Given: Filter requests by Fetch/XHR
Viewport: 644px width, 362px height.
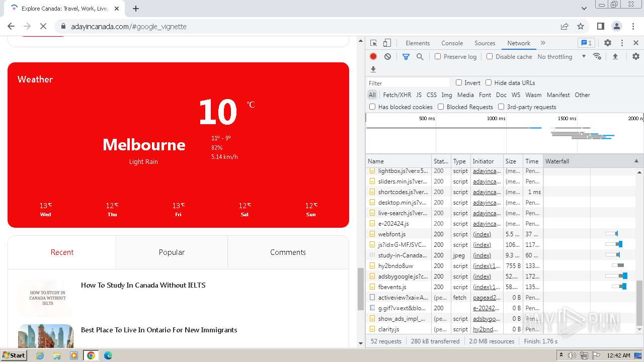Looking at the screenshot, I should coord(397,95).
